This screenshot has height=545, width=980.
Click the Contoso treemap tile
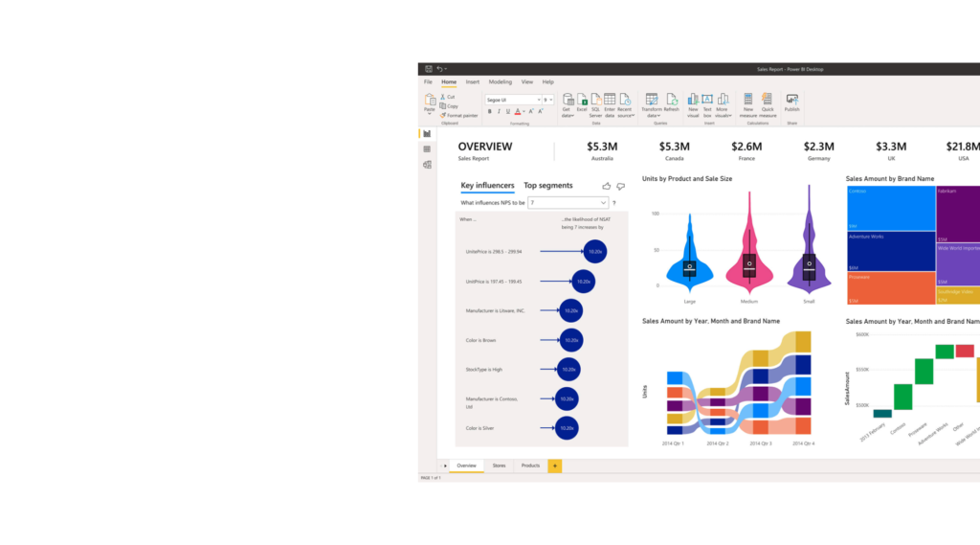(x=891, y=209)
